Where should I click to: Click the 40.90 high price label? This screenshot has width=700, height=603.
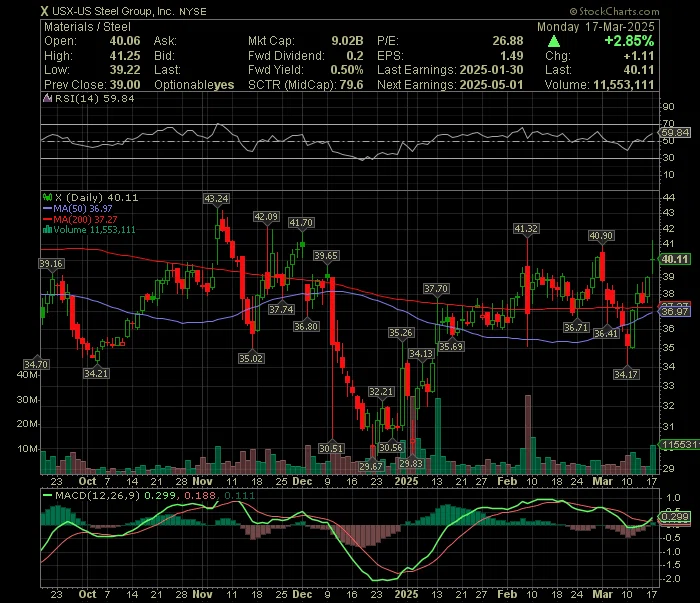tap(601, 236)
